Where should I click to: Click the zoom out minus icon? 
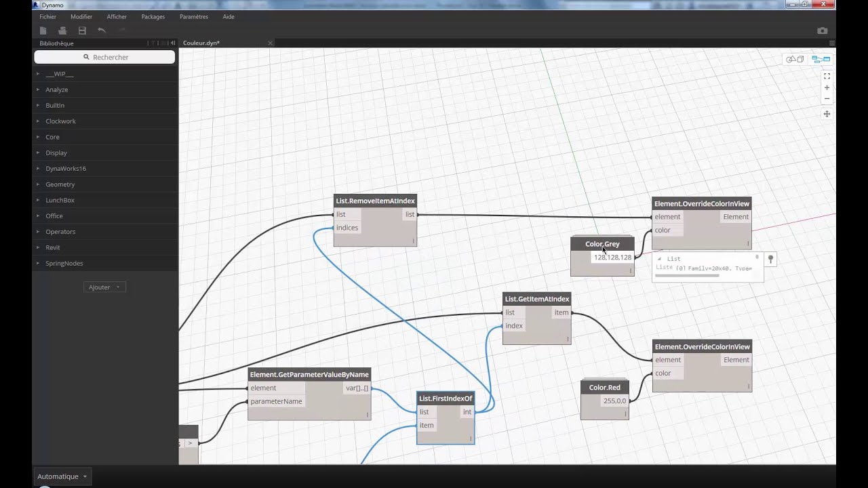pos(827,99)
